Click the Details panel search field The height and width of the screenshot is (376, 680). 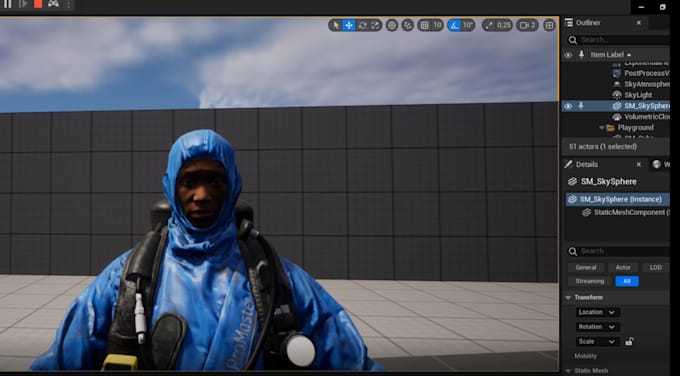click(x=618, y=252)
